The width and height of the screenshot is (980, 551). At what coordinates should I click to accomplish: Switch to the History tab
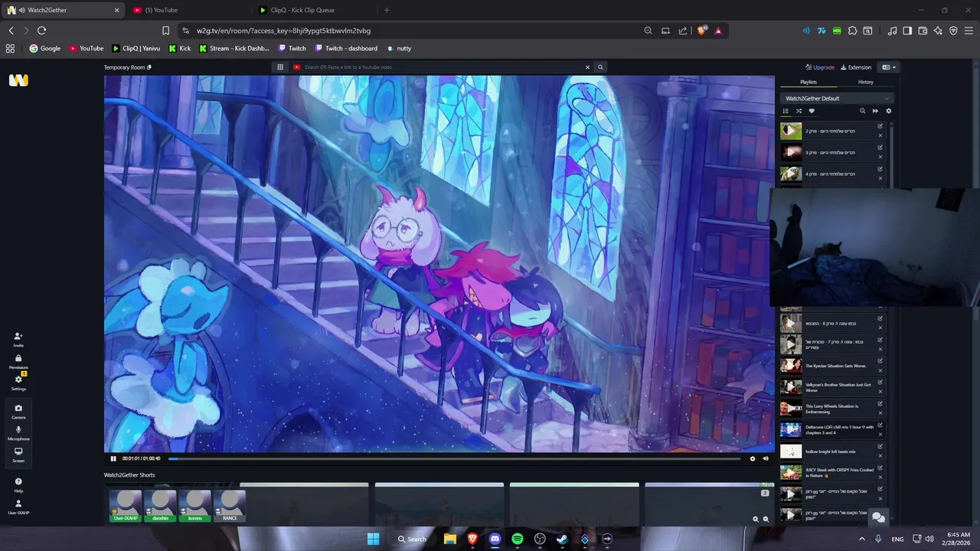[865, 82]
